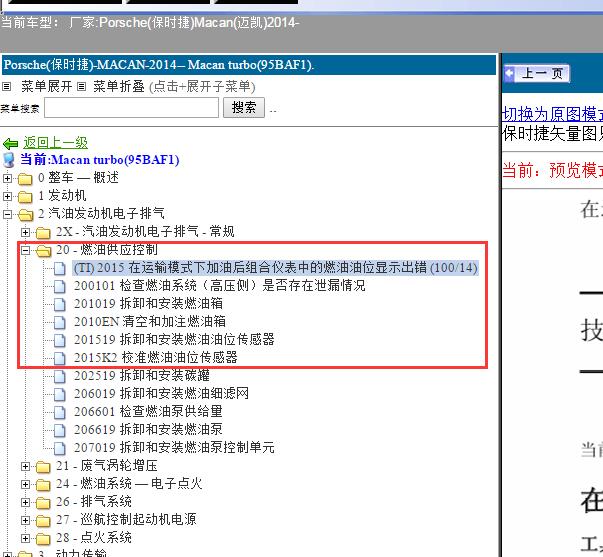Click the Macan turbo computer icon
The image size is (603, 557).
pyautogui.click(x=9, y=160)
